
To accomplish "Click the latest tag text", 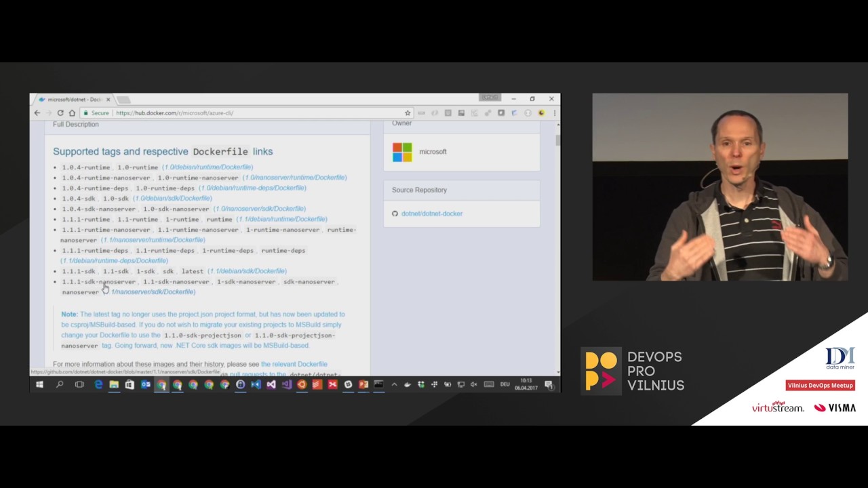I will (x=192, y=271).
